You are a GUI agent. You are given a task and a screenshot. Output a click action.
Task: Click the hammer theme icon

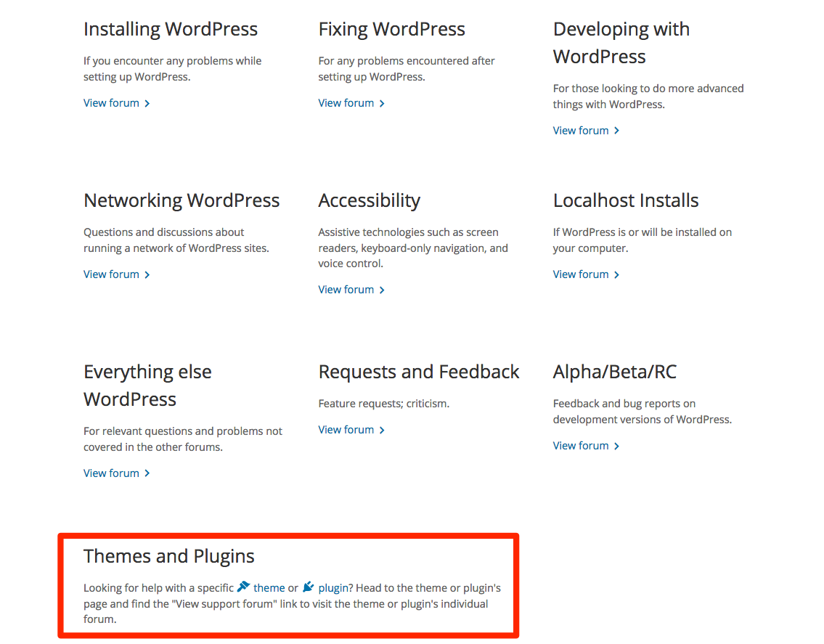coord(243,587)
